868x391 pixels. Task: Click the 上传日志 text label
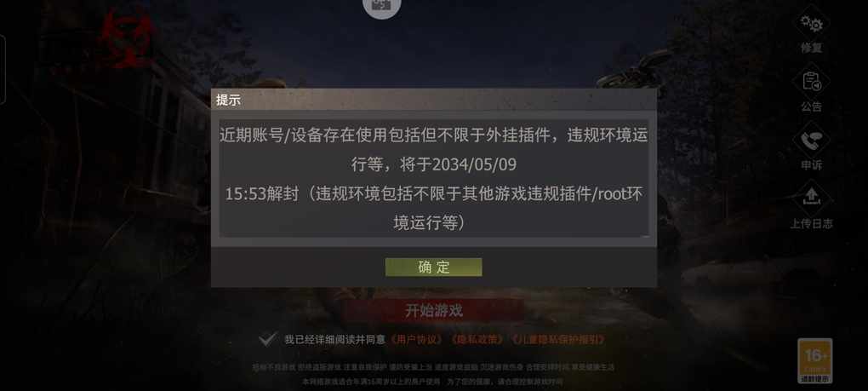pyautogui.click(x=812, y=223)
